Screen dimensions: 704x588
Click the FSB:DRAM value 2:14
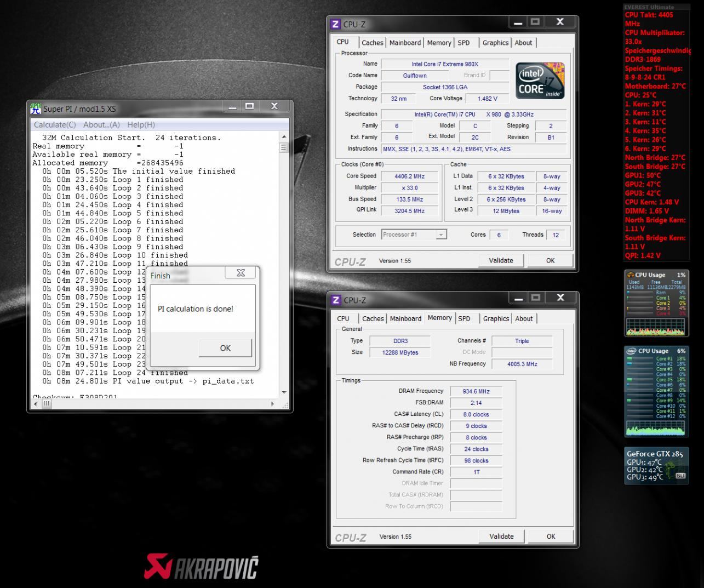pos(476,403)
